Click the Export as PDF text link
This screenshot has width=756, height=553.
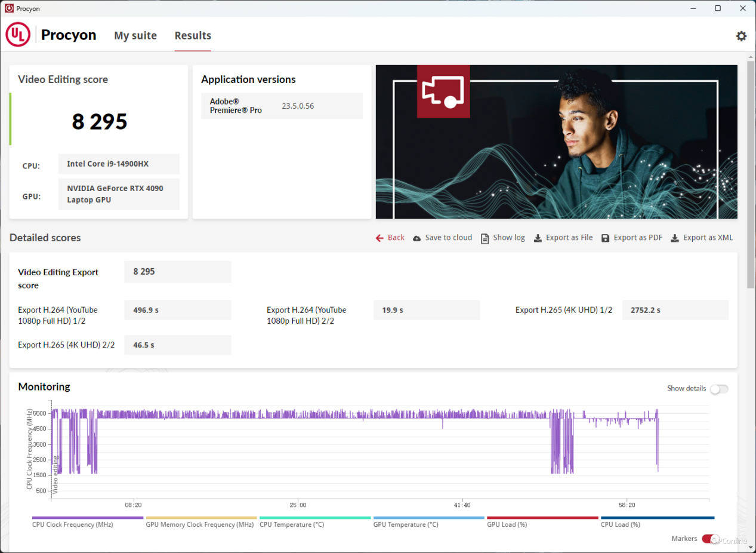pyautogui.click(x=638, y=238)
